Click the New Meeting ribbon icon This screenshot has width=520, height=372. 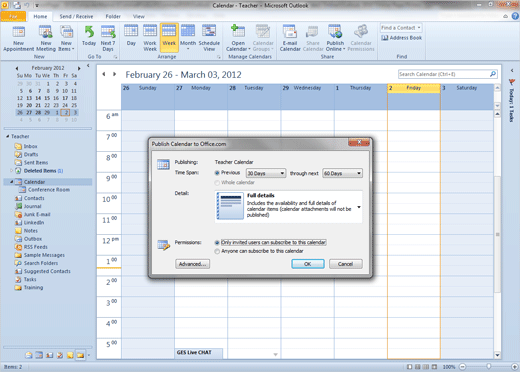(x=46, y=39)
